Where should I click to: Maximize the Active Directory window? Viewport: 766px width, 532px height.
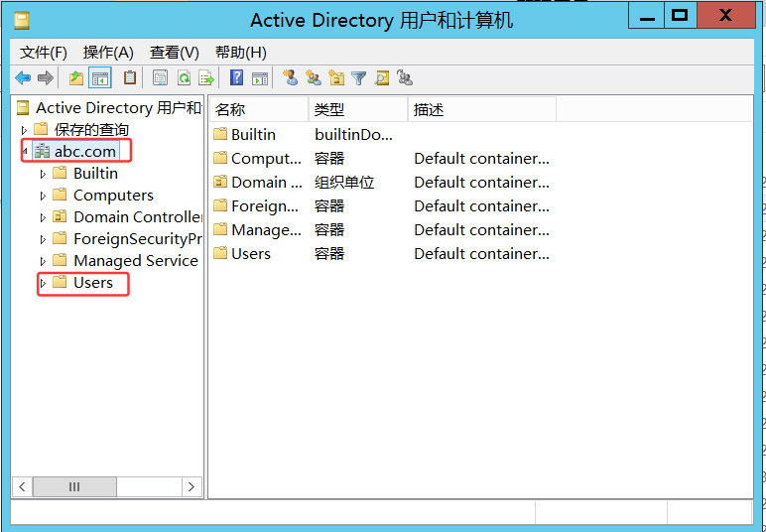coord(680,16)
